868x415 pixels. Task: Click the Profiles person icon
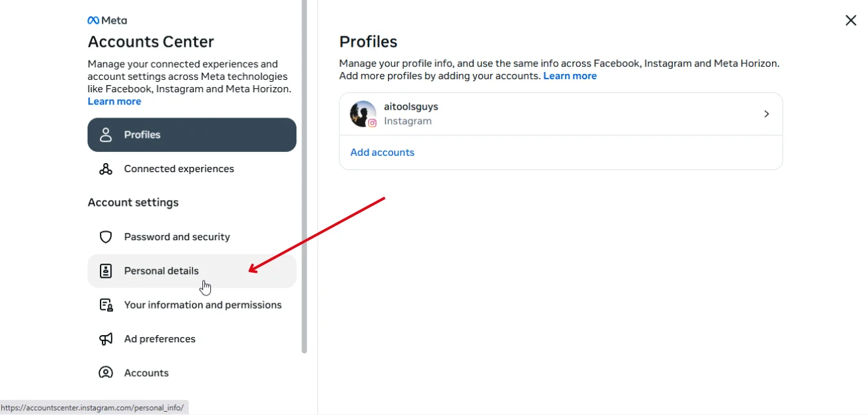106,134
